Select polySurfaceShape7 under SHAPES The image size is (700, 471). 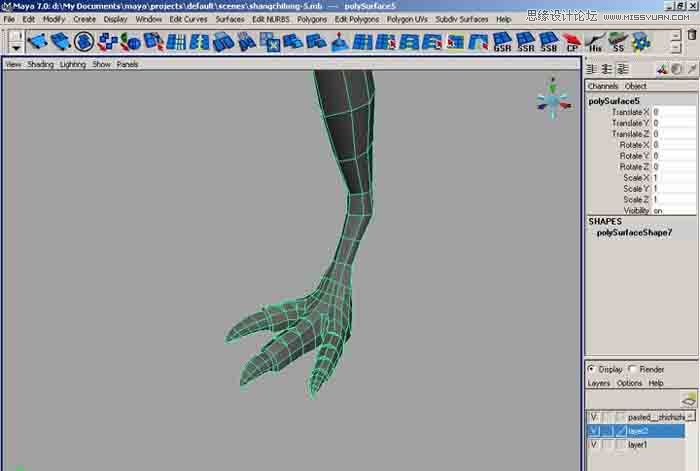click(x=634, y=233)
